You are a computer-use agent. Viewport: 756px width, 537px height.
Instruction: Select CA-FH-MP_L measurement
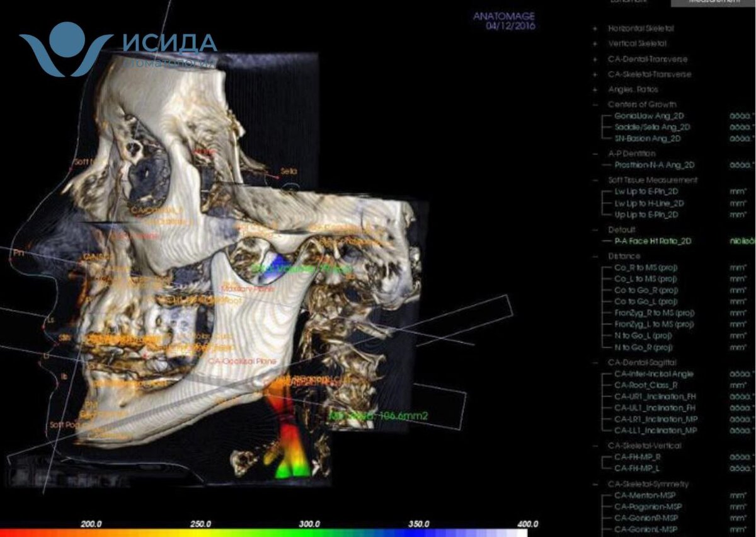click(x=638, y=468)
